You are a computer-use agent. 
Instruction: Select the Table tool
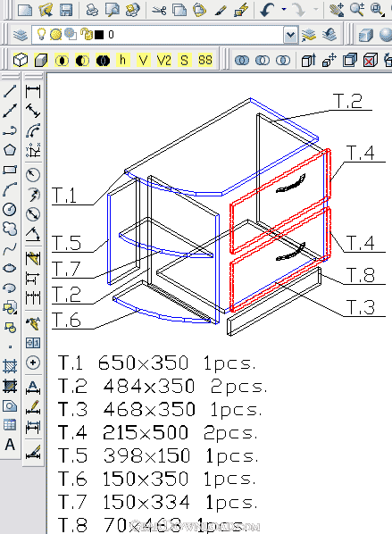point(10,425)
